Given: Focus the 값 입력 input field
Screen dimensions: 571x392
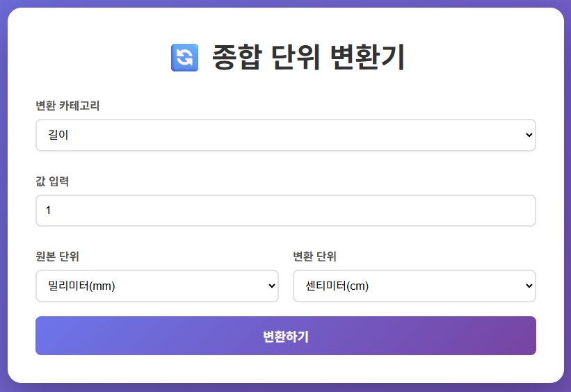Looking at the screenshot, I should click(285, 210).
